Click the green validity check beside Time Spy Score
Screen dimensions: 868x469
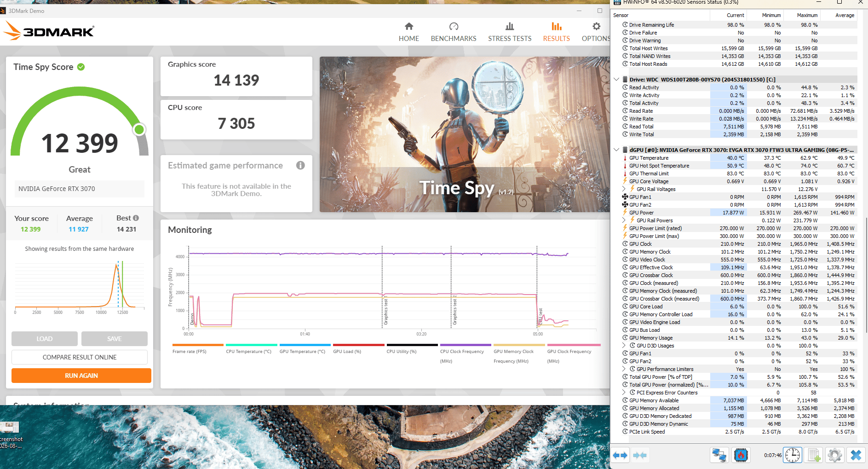point(81,67)
